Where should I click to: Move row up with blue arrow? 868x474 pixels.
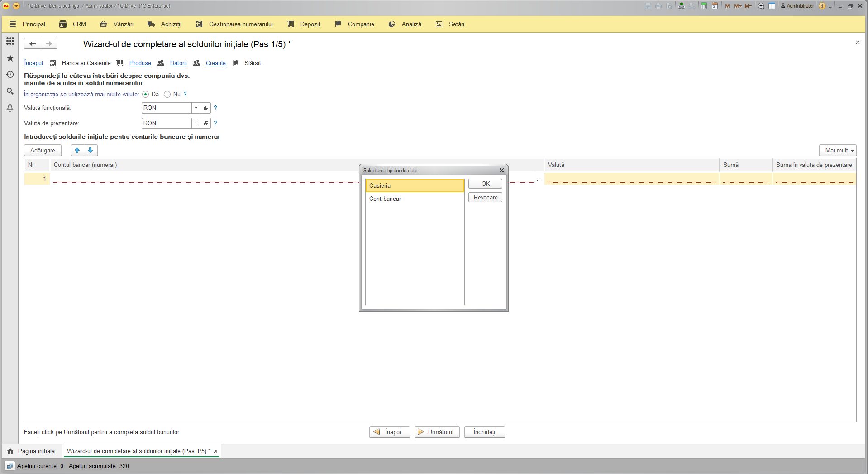point(77,150)
